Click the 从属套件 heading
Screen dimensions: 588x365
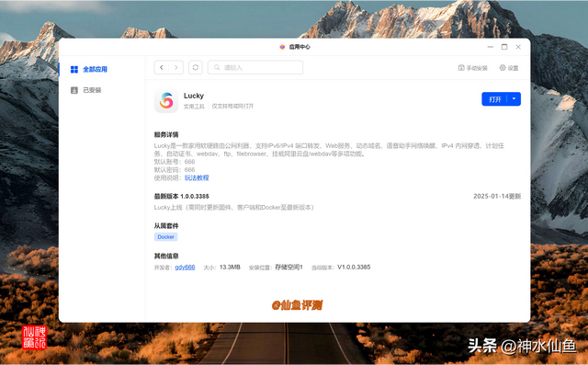tap(166, 226)
